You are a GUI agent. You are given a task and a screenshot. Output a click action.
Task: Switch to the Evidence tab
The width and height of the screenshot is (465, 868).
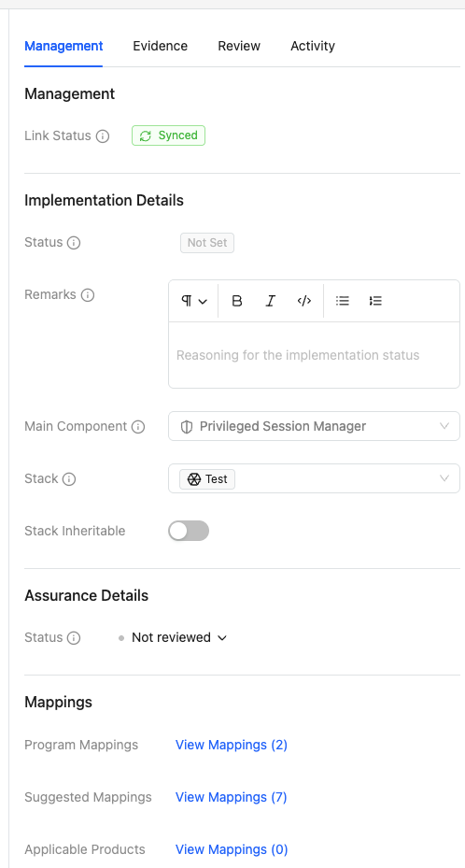pyautogui.click(x=160, y=46)
